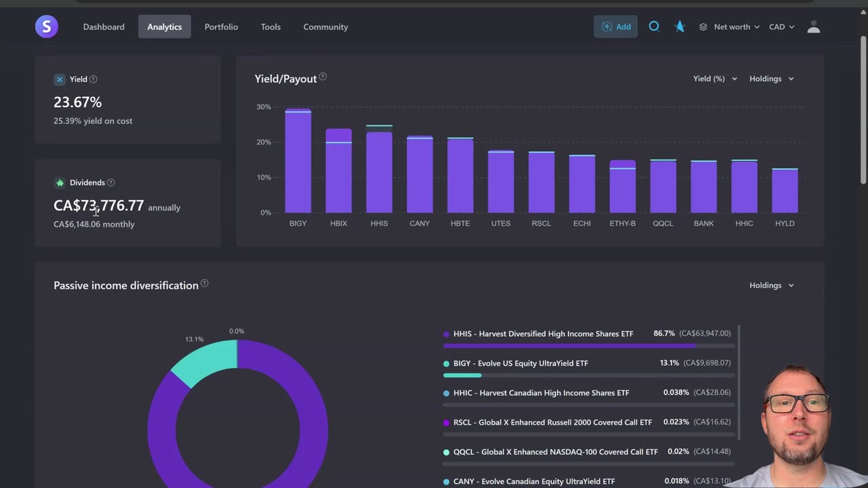Open the CAD currency dropdown

click(781, 27)
